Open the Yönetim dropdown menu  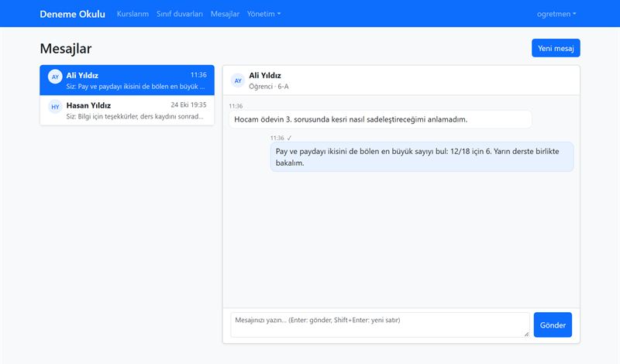[x=263, y=14]
